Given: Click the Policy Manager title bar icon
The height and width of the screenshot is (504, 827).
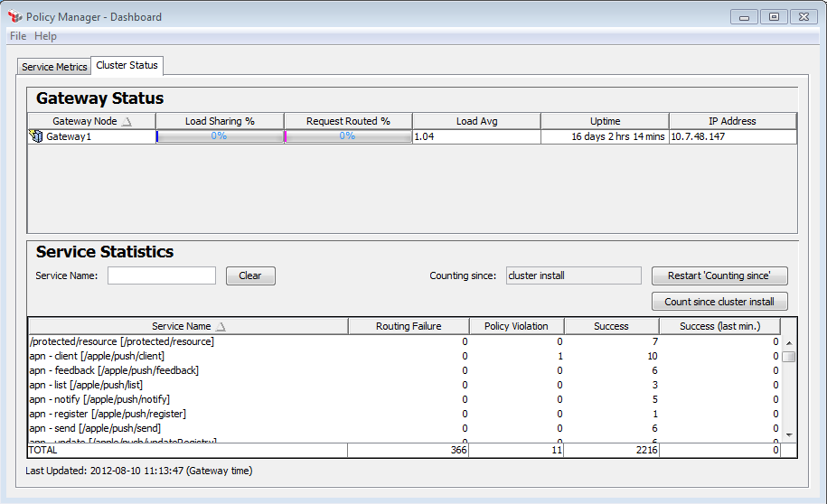Looking at the screenshot, I should click(14, 16).
